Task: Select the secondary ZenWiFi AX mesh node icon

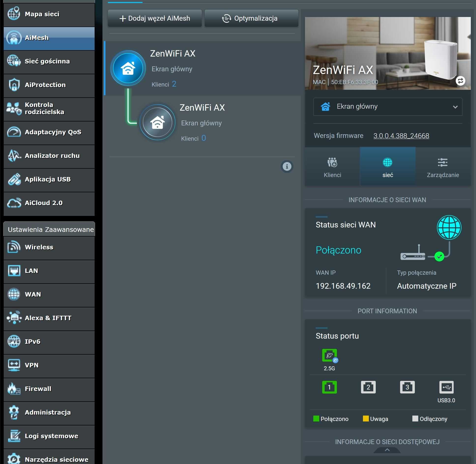Action: tap(158, 122)
